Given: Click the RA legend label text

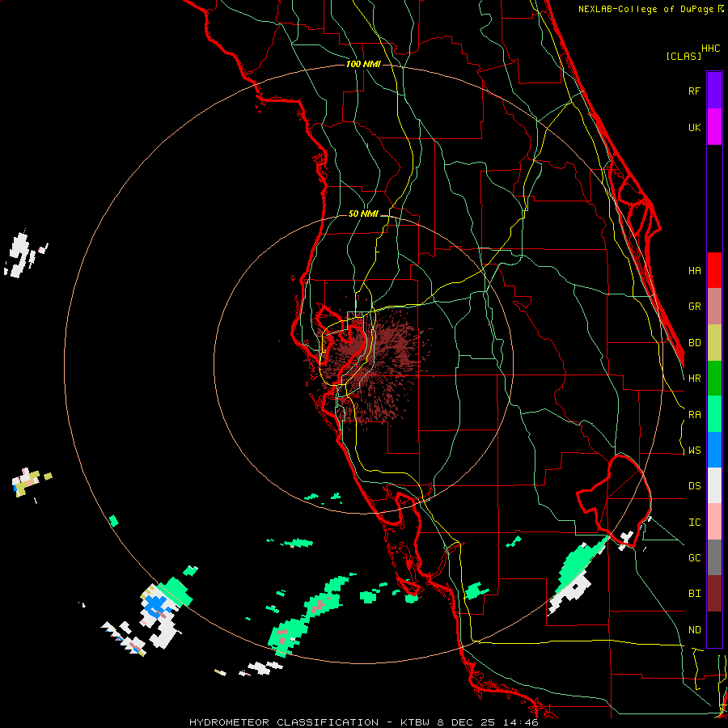Looking at the screenshot, I should click(694, 415).
